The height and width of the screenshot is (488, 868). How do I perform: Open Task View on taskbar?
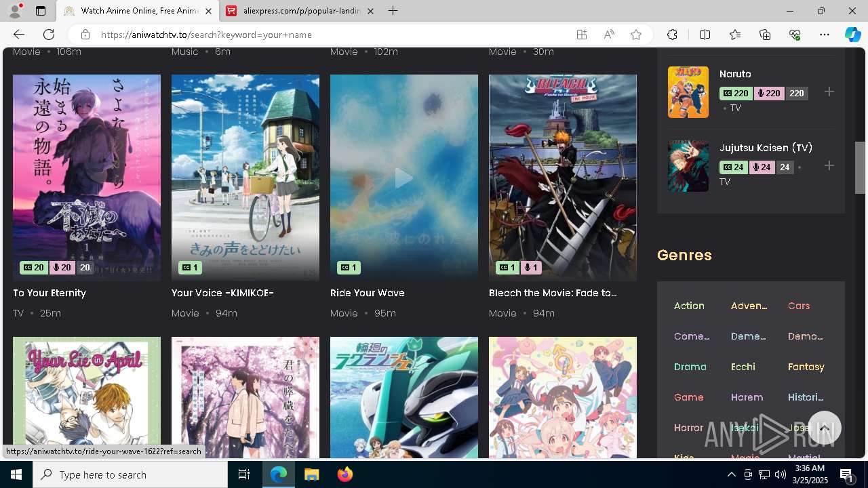(244, 474)
